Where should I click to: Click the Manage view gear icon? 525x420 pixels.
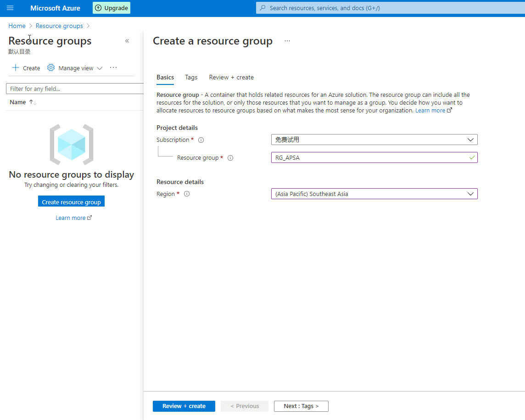51,68
